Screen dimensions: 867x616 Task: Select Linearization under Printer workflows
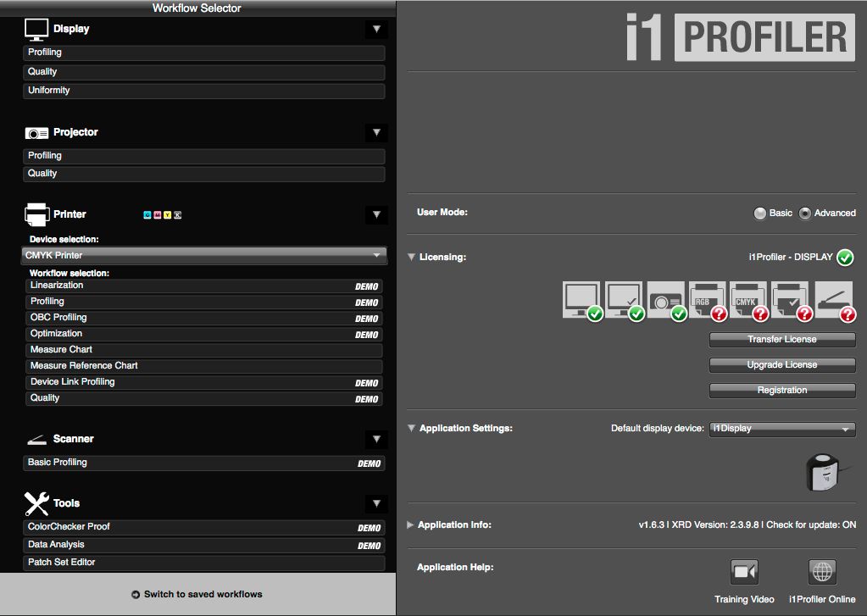[202, 285]
